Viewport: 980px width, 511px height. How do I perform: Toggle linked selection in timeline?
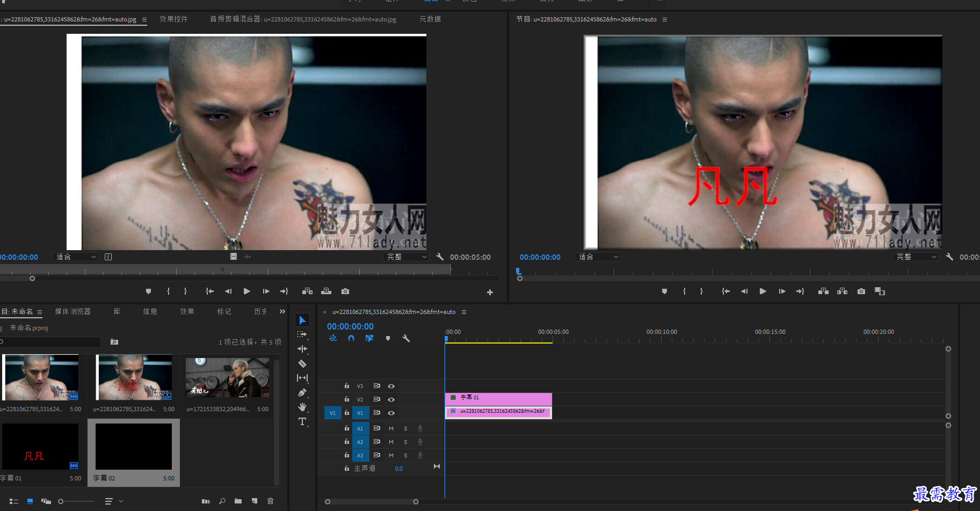(x=369, y=338)
